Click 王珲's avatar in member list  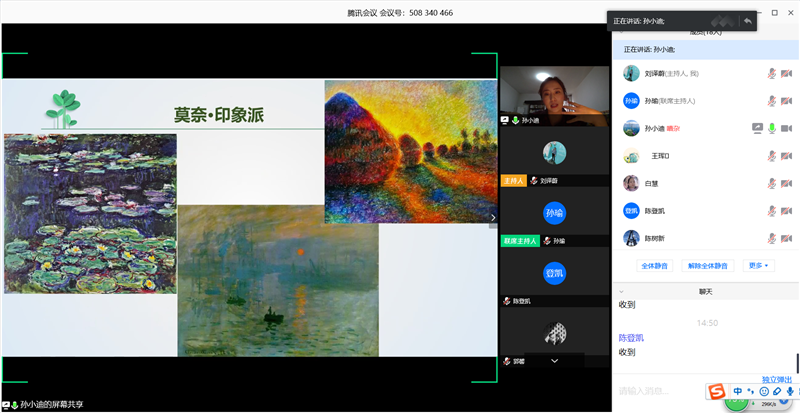tap(631, 156)
